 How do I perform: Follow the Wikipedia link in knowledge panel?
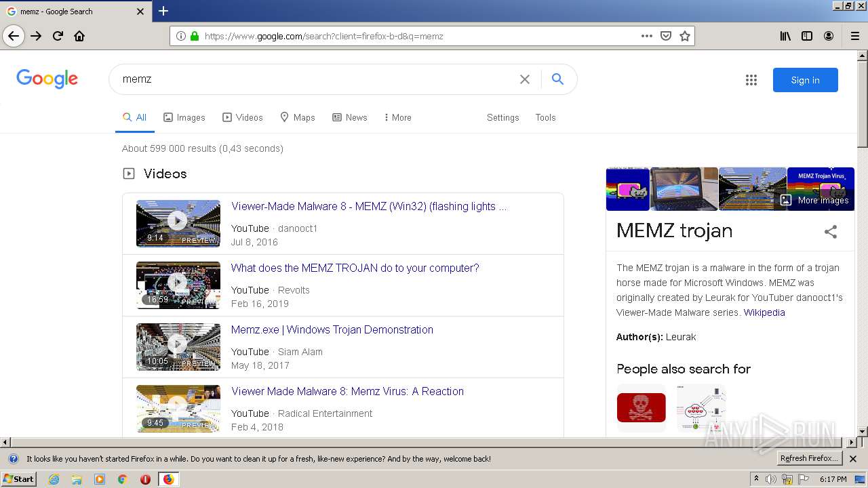click(764, 312)
